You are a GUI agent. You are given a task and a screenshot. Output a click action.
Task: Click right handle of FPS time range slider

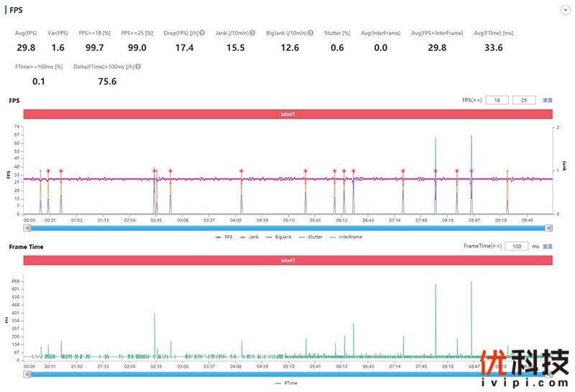(549, 228)
